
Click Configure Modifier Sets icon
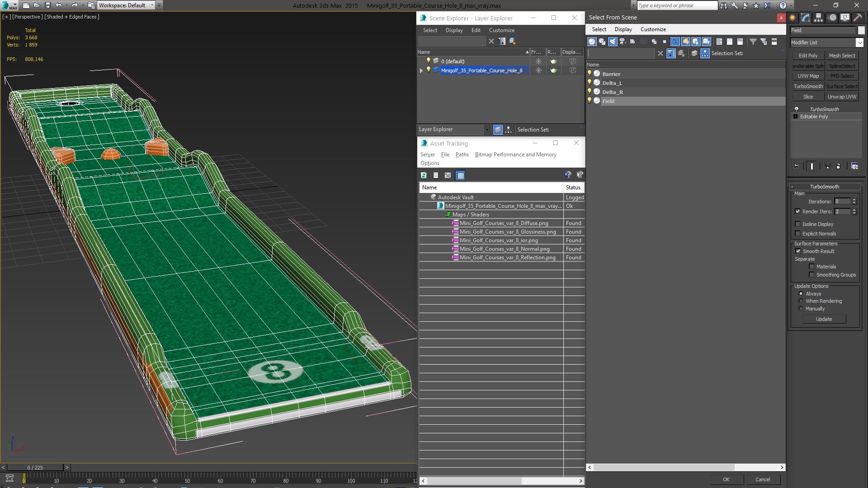pyautogui.click(x=854, y=166)
